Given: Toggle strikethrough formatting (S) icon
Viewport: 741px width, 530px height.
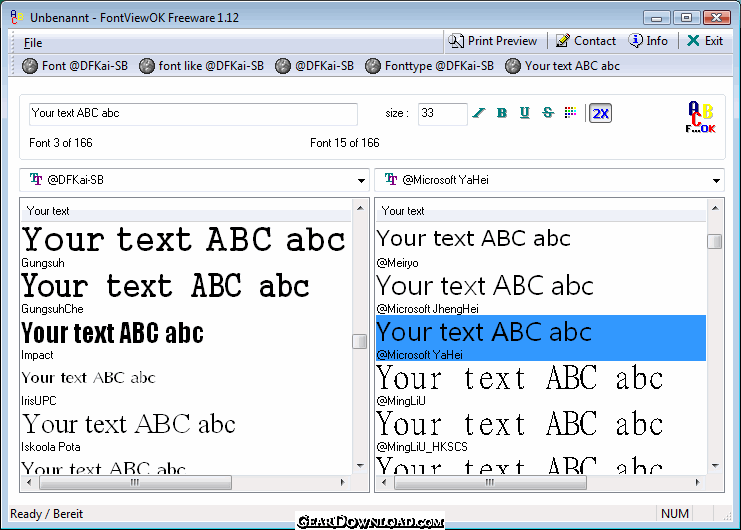Looking at the screenshot, I should tap(548, 113).
